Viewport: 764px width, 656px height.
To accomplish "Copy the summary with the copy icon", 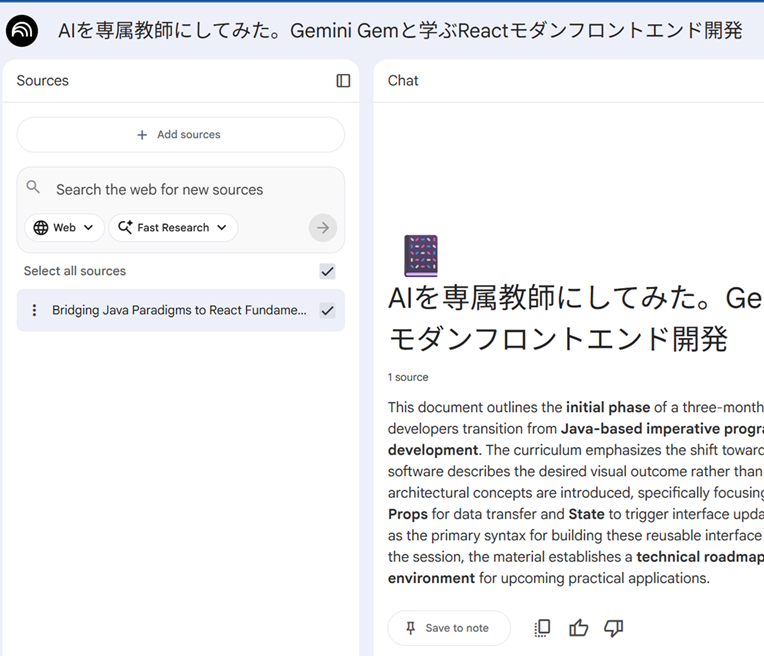I will [542, 628].
